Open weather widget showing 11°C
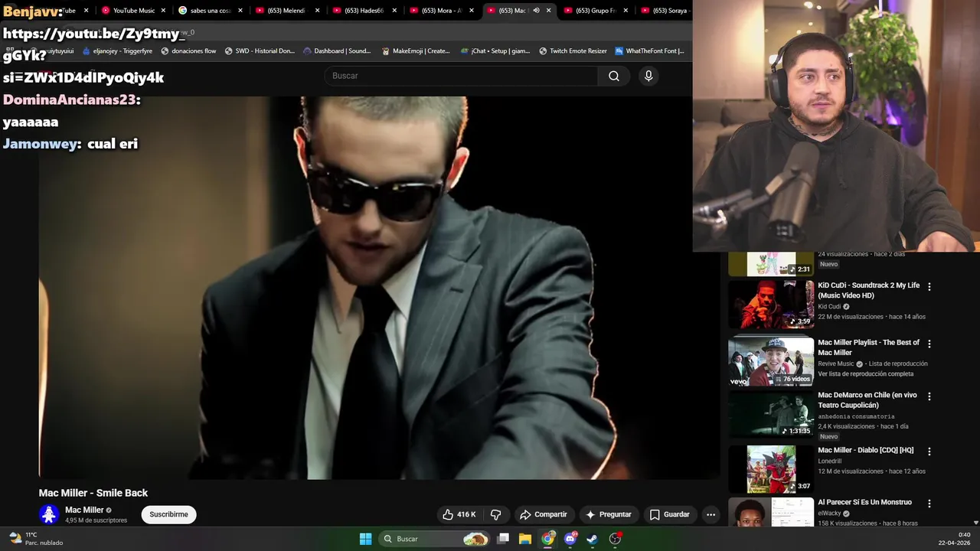This screenshot has height=551, width=980. [35, 539]
